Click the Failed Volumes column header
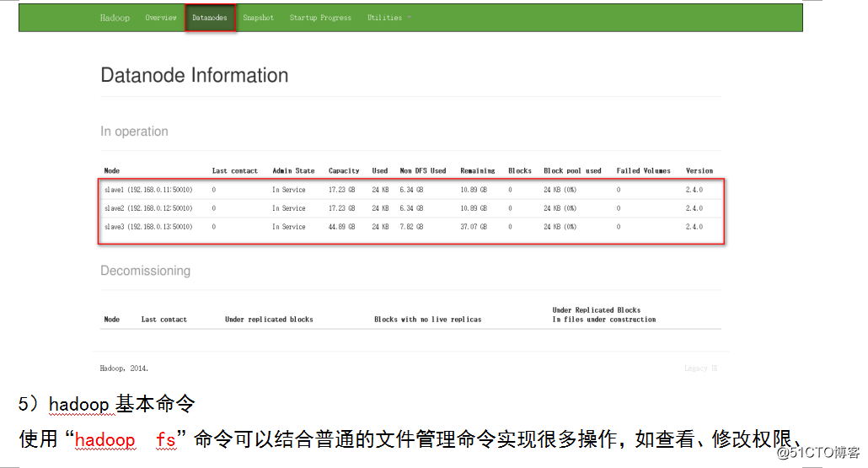This screenshot has width=868, height=468. click(x=643, y=170)
